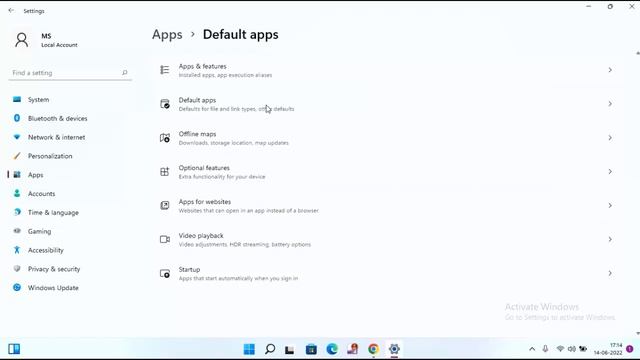640x360 pixels.
Task: Open taskbar Search magnifier
Action: tap(270, 349)
